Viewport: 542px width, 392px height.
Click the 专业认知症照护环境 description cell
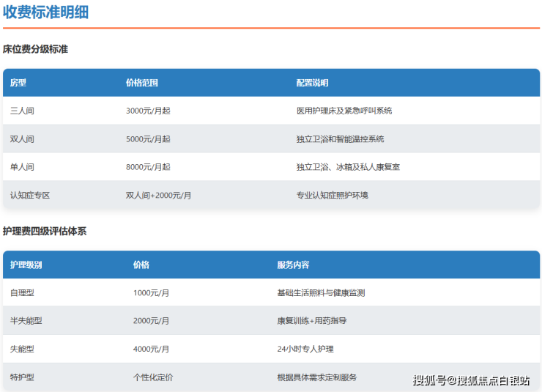pyautogui.click(x=333, y=196)
